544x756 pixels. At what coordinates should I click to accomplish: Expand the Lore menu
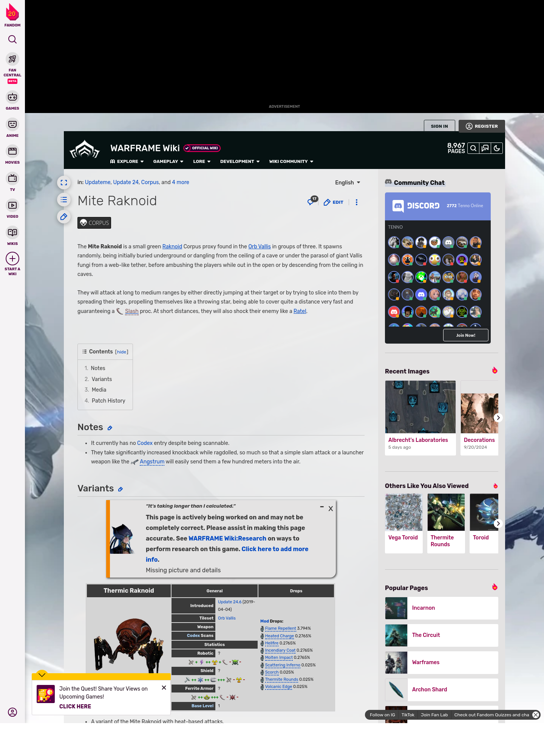(202, 161)
